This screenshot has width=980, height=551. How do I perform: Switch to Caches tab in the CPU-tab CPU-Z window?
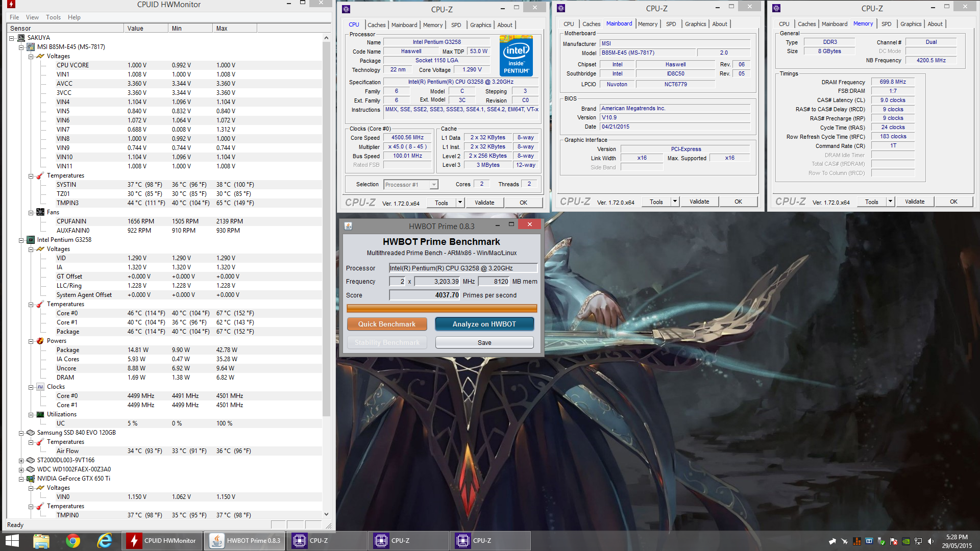click(x=377, y=25)
